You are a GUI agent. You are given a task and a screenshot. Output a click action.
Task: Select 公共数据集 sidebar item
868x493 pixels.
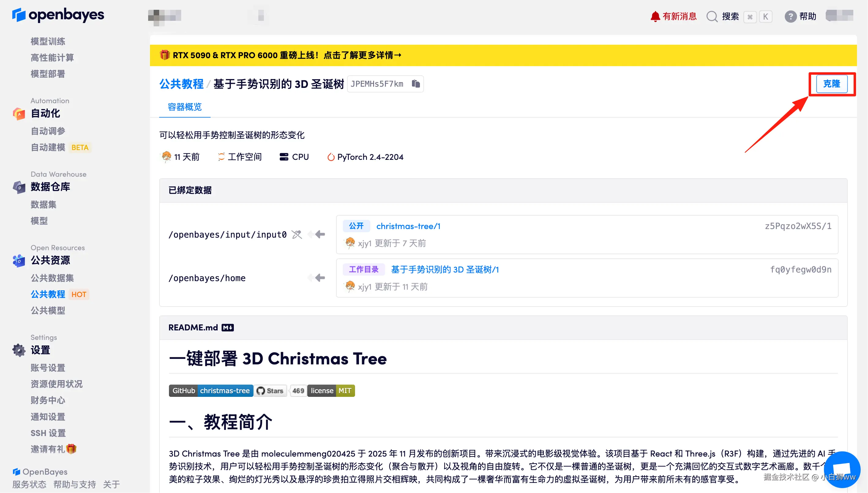[52, 278]
